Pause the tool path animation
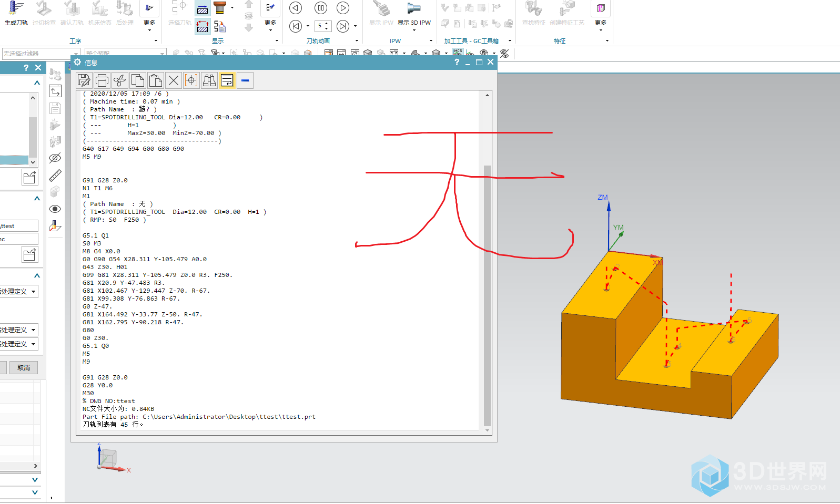This screenshot has width=840, height=504. [x=320, y=8]
